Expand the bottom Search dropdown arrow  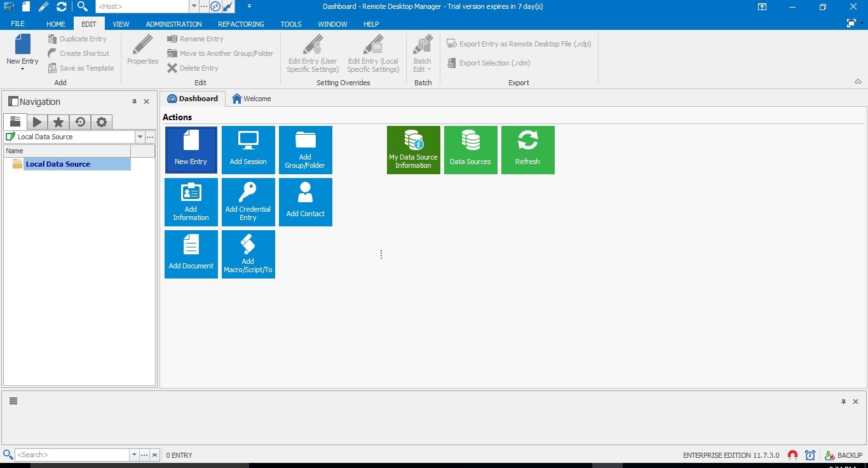pyautogui.click(x=134, y=455)
